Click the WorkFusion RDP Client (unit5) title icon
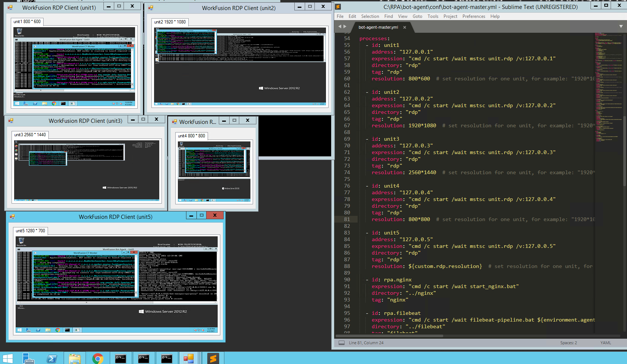The height and width of the screenshot is (364, 627). click(x=12, y=217)
